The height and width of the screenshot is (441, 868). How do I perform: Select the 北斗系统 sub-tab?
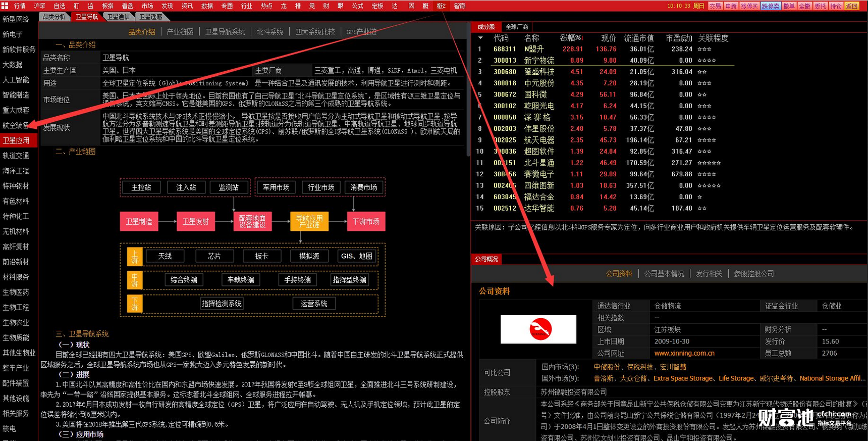(x=270, y=32)
